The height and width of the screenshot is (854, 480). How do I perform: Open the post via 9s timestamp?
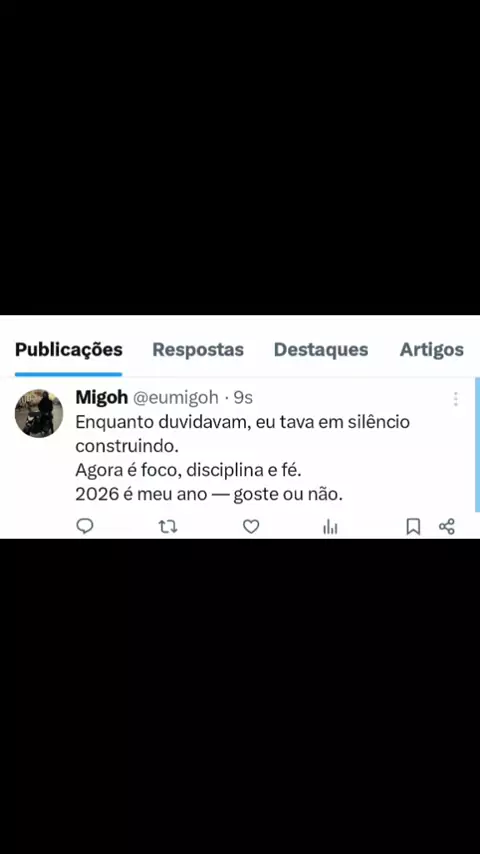243,398
